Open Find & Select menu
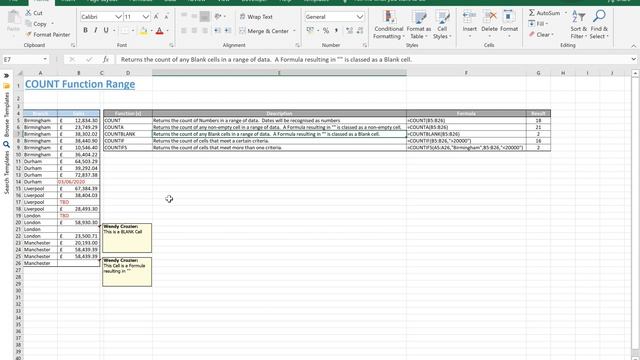This screenshot has width=640, height=360. [599, 25]
